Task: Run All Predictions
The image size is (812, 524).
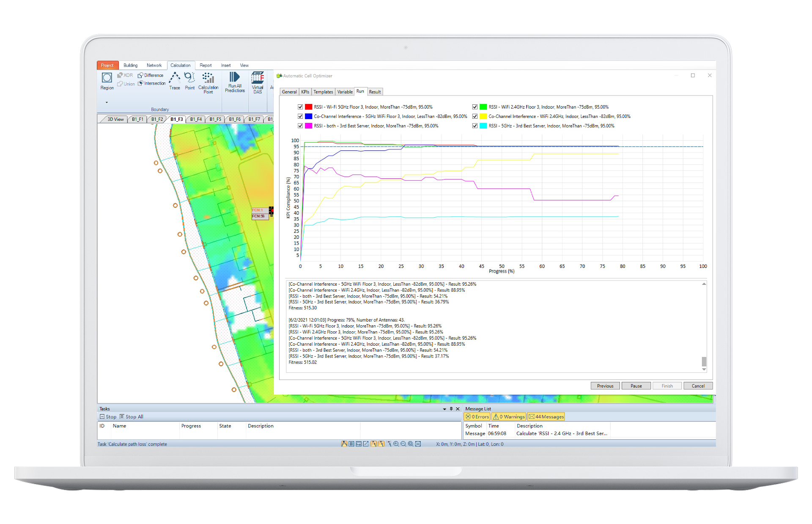Action: point(235,82)
